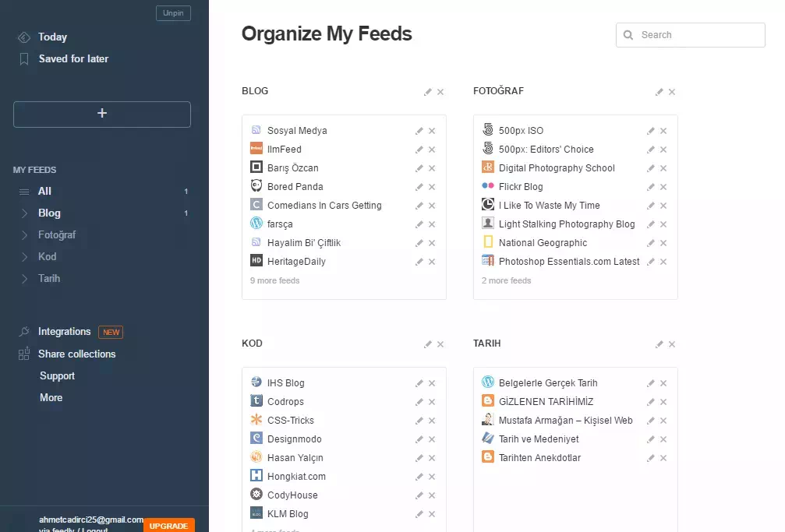Click the orange UPGRADE button
The width and height of the screenshot is (785, 532).
(x=168, y=526)
